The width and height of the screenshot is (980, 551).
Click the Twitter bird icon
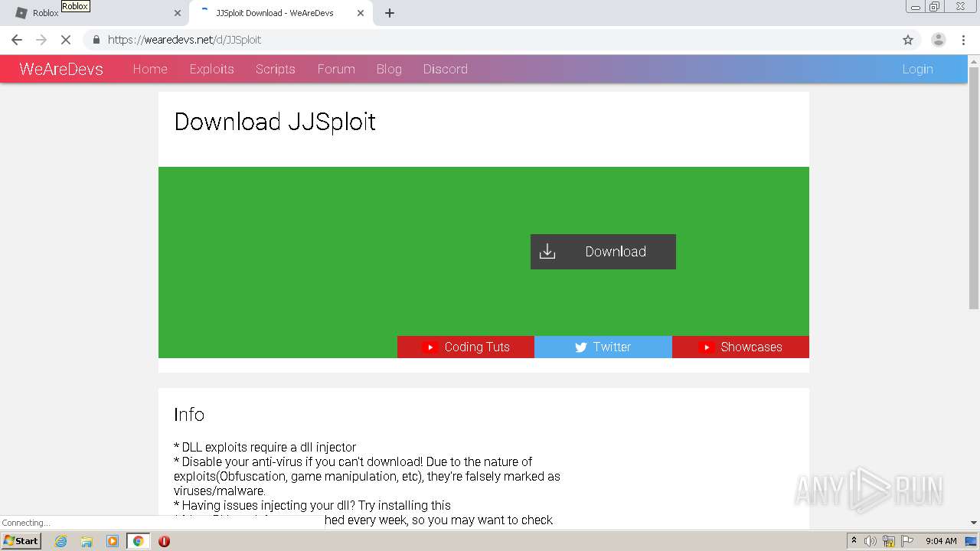581,347
